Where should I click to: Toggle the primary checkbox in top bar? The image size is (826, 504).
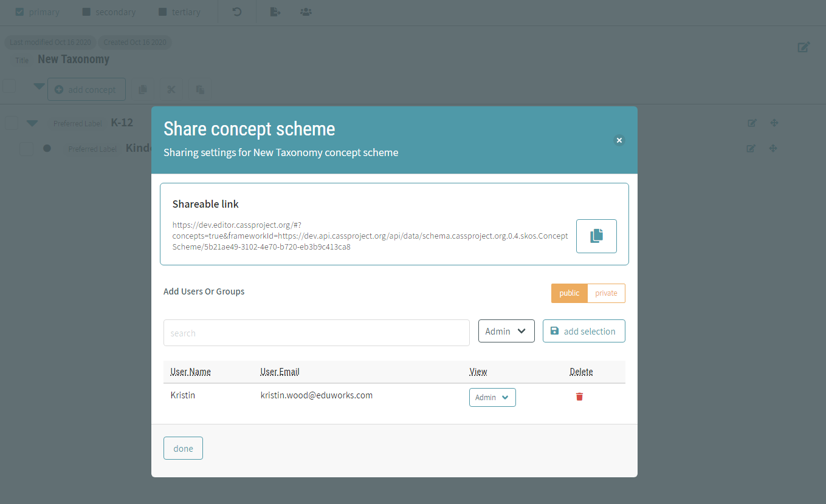click(x=19, y=12)
